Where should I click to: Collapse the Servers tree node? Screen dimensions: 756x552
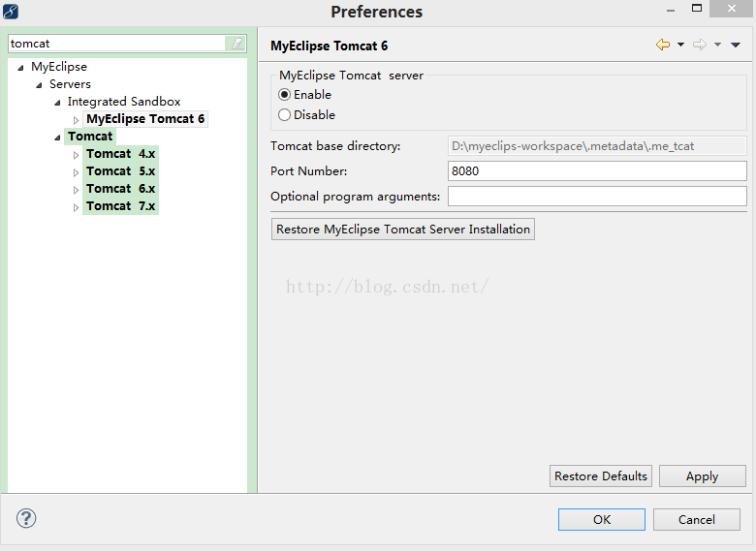(x=39, y=85)
